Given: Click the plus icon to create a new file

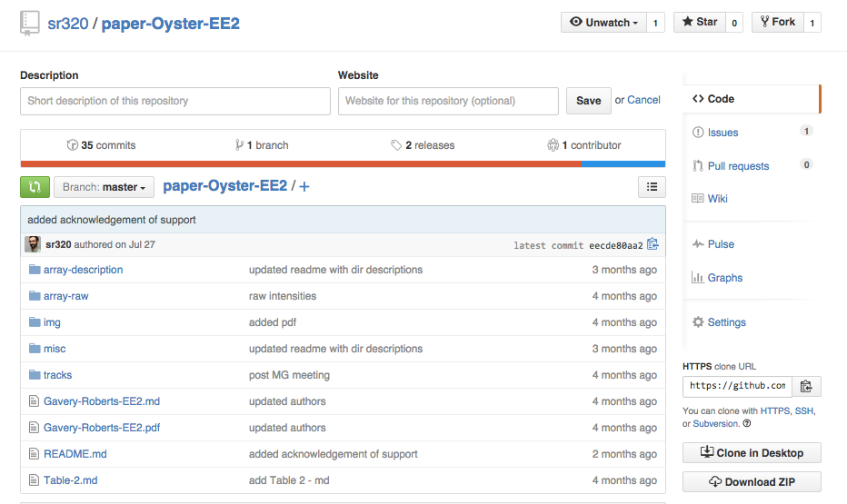Looking at the screenshot, I should [x=304, y=187].
